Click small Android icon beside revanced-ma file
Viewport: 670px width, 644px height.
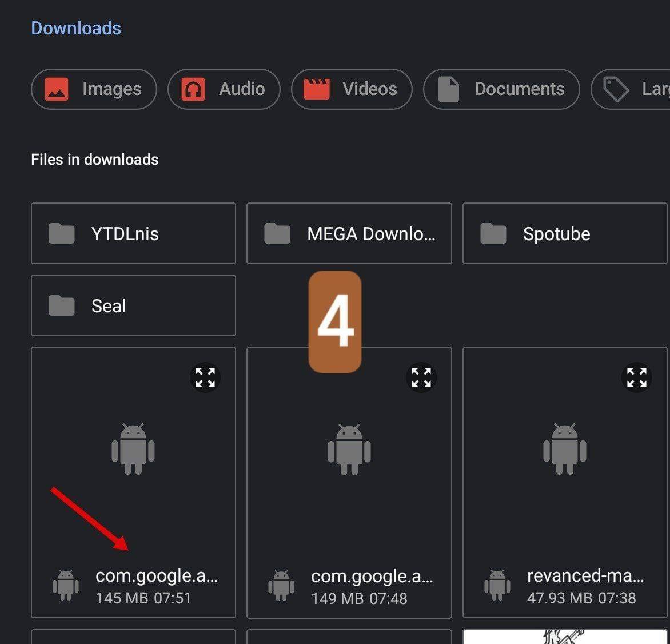tap(497, 585)
